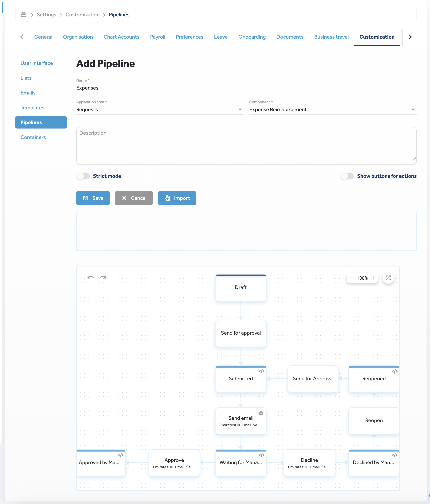Image resolution: width=430 pixels, height=504 pixels.
Task: Switch to the Onboarding tab
Action: [252, 37]
